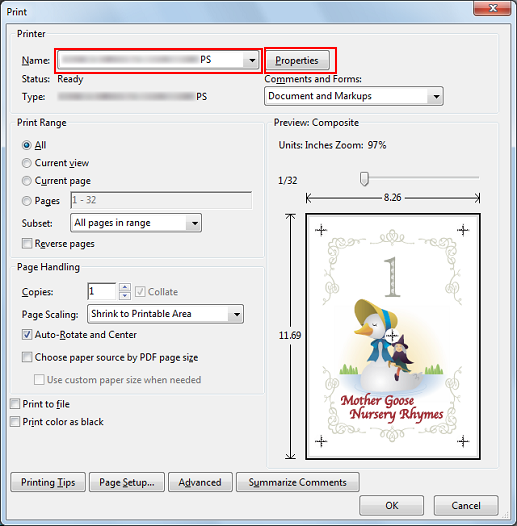Confirm printing with OK
Image resolution: width=517 pixels, height=526 pixels.
pyautogui.click(x=392, y=506)
